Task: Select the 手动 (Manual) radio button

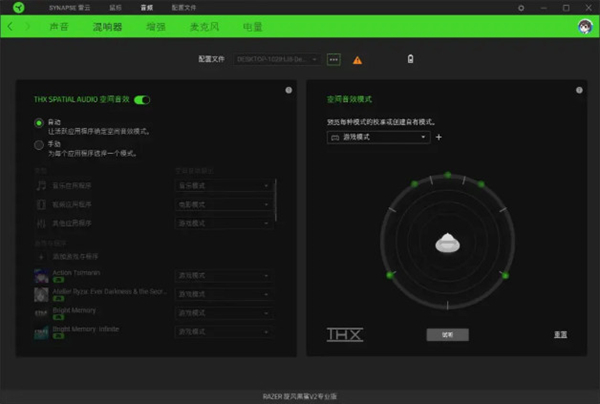Action: (x=39, y=144)
